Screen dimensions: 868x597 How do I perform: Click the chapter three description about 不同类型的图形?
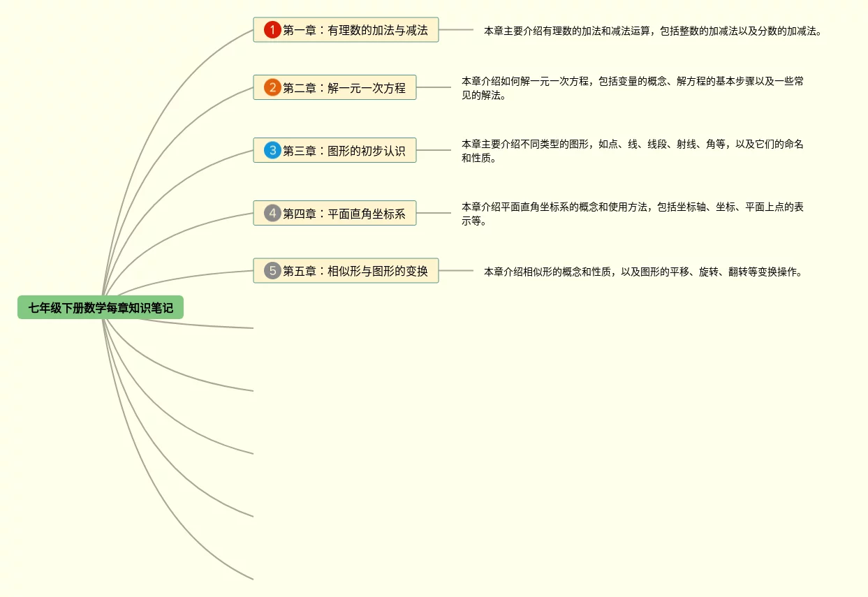(x=633, y=151)
